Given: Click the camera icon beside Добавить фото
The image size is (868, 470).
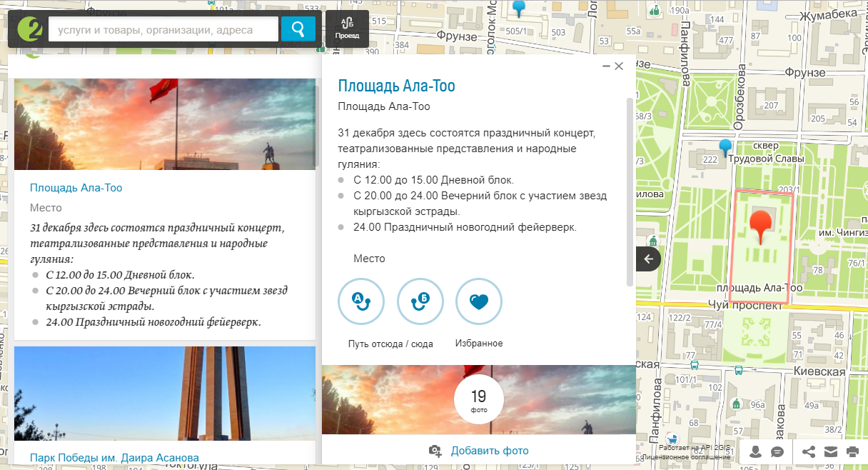Looking at the screenshot, I should click(x=435, y=451).
